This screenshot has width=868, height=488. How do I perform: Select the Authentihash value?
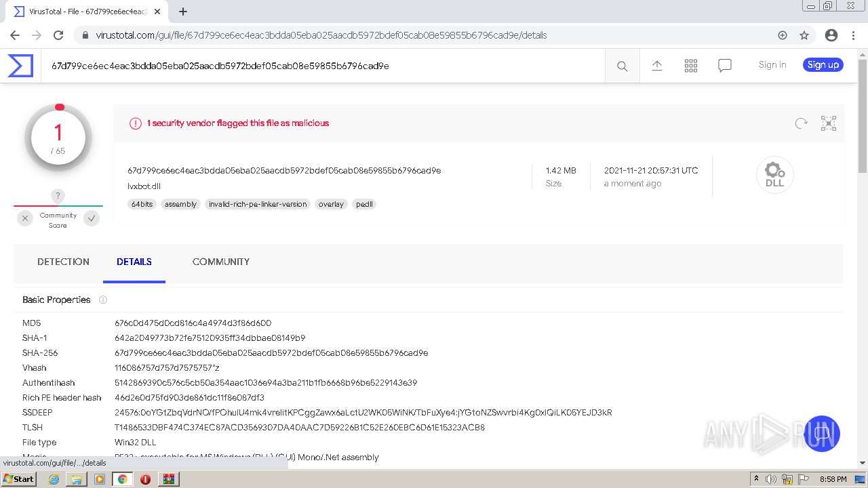[266, 383]
